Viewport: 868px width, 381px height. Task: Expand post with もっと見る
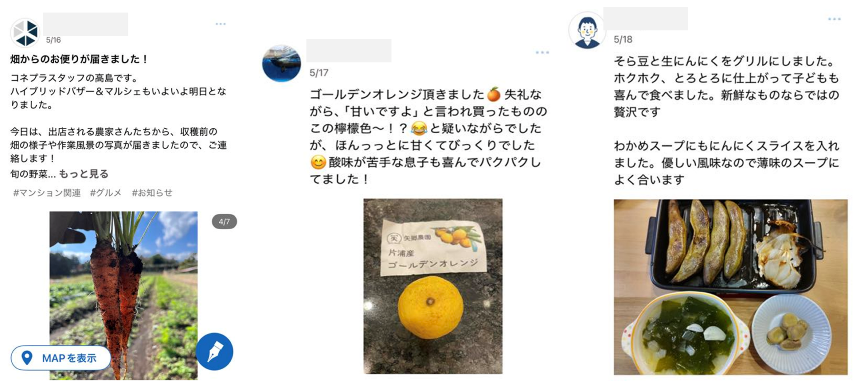click(84, 174)
